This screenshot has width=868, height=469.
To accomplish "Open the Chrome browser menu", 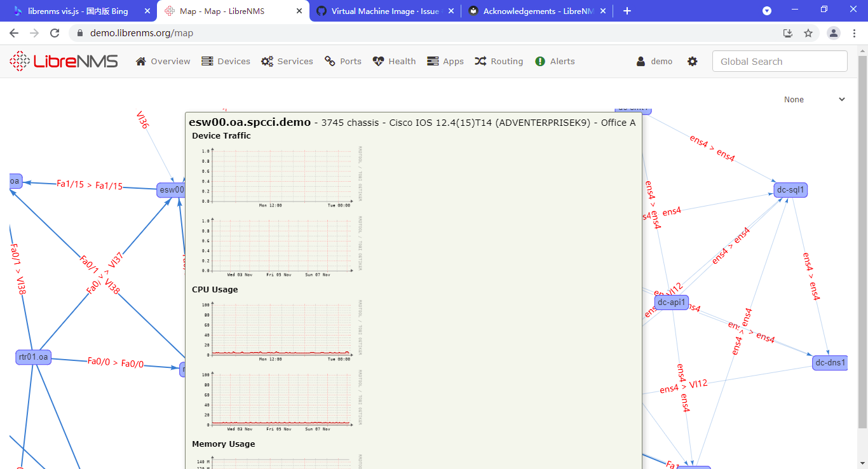I will (855, 32).
